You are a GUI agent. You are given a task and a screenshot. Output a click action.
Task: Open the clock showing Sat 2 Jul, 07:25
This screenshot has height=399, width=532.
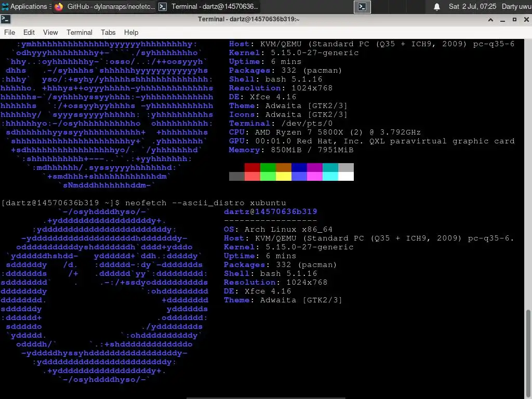[472, 6]
